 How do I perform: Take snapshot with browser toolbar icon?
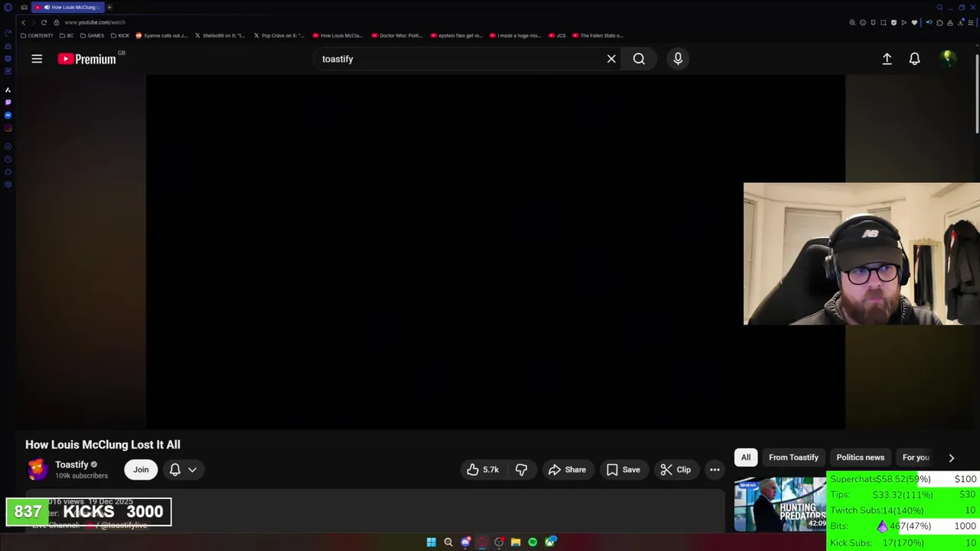click(x=884, y=22)
